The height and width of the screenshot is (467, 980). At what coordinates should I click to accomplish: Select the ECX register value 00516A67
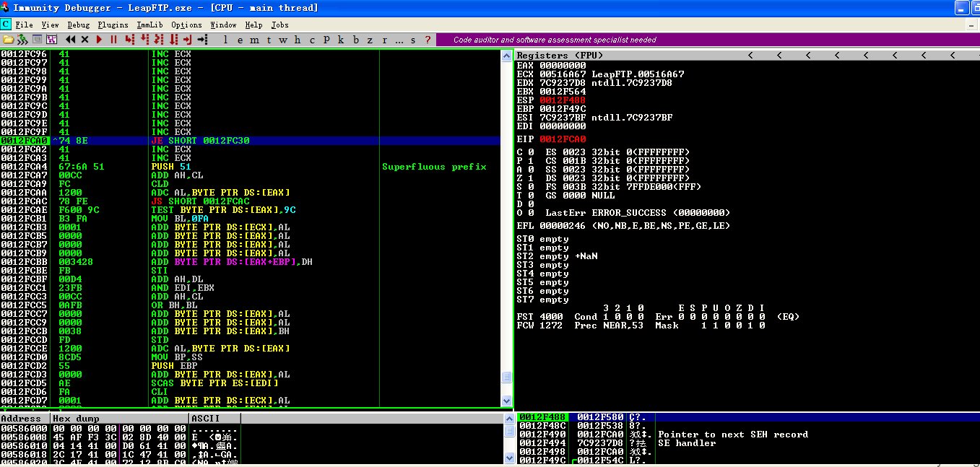[x=563, y=74]
